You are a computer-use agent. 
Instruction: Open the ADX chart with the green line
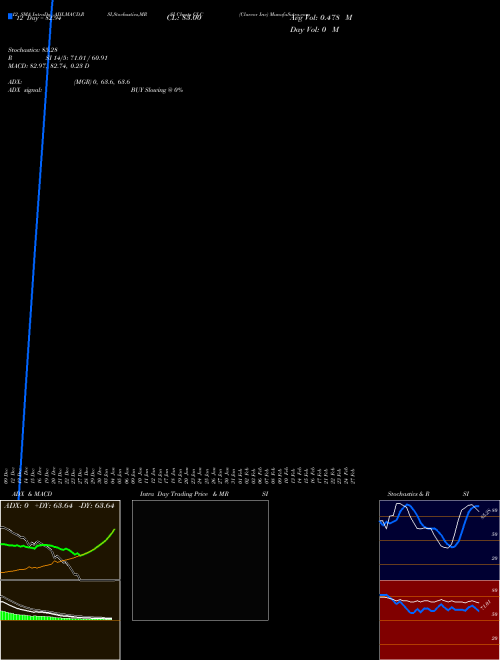coord(60,540)
